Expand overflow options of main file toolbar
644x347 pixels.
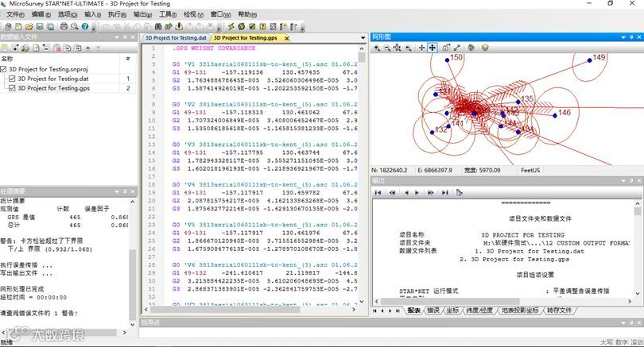point(94,28)
